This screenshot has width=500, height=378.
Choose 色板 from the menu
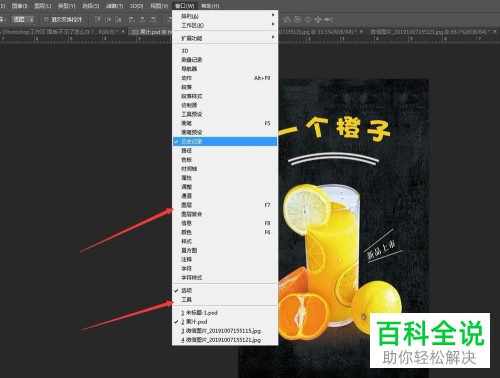point(225,160)
